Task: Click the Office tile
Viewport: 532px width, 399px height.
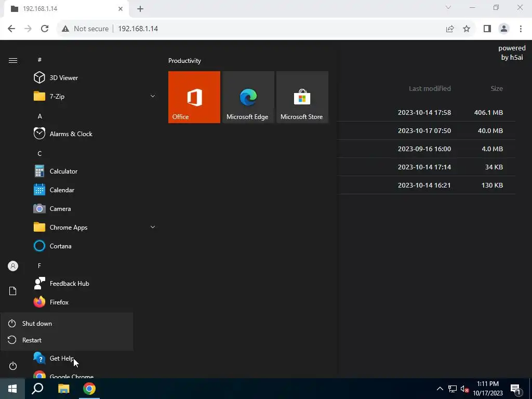Action: click(194, 97)
